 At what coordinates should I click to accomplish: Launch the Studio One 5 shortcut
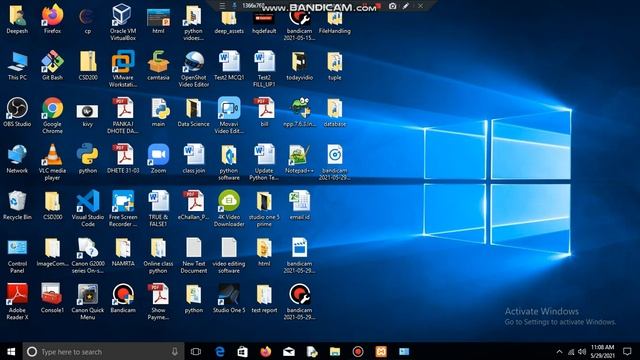229,298
